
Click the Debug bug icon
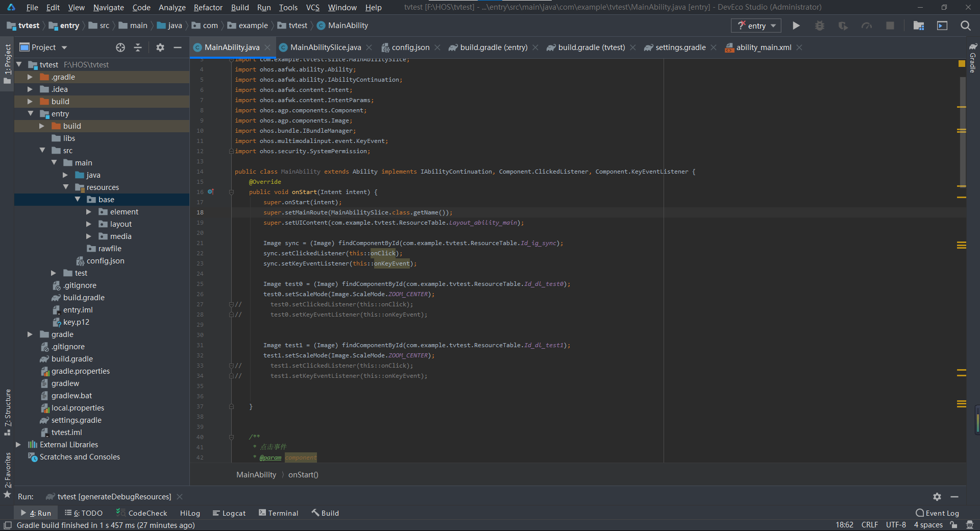(819, 26)
